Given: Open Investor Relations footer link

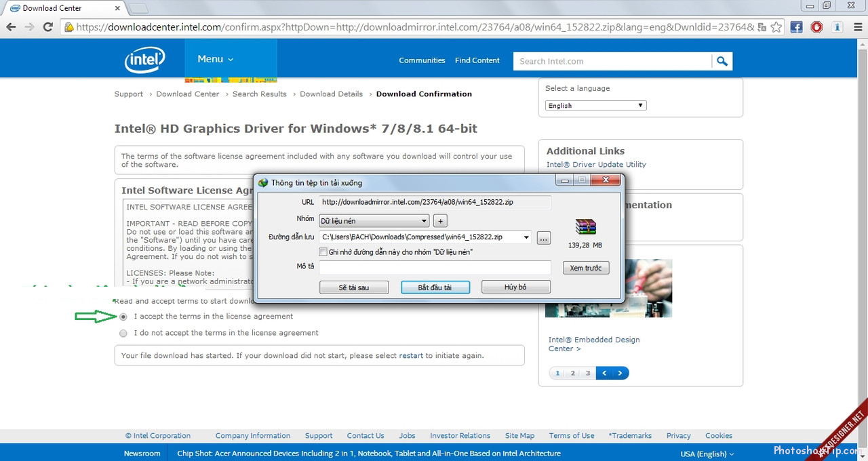Looking at the screenshot, I should point(460,436).
